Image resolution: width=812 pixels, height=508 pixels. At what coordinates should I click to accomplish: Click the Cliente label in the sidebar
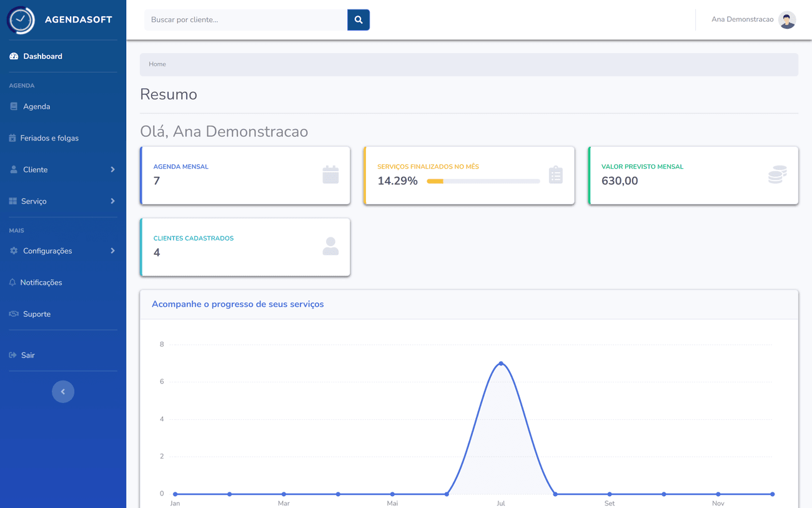35,169
